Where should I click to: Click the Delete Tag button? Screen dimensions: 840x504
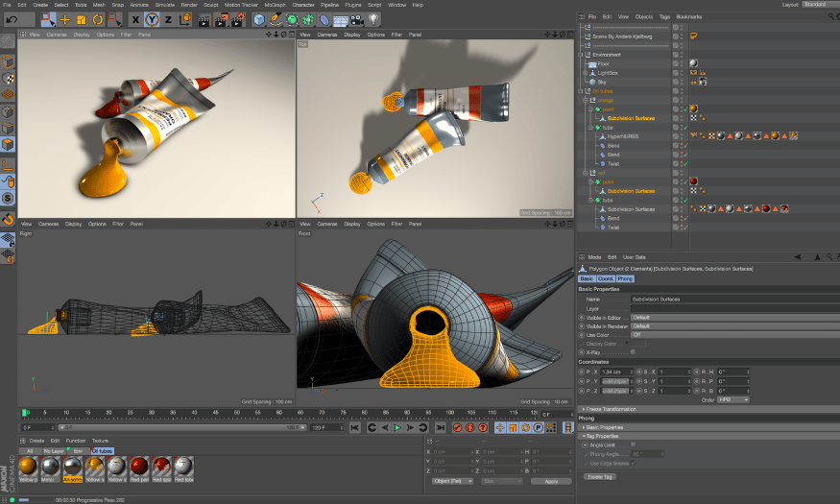tap(599, 477)
